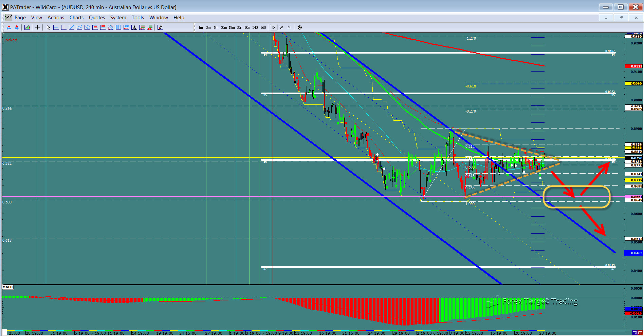Click the -0.618 Fibonacci level label

(471, 86)
